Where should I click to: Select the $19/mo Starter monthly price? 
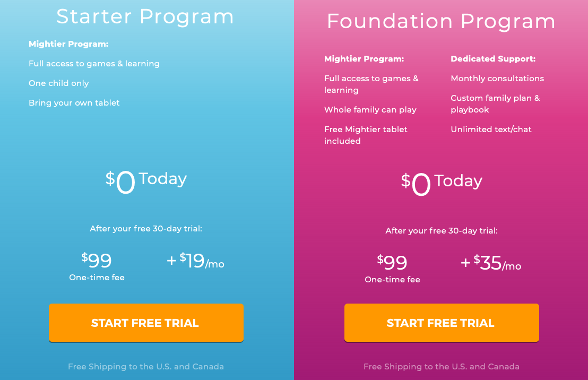195,261
